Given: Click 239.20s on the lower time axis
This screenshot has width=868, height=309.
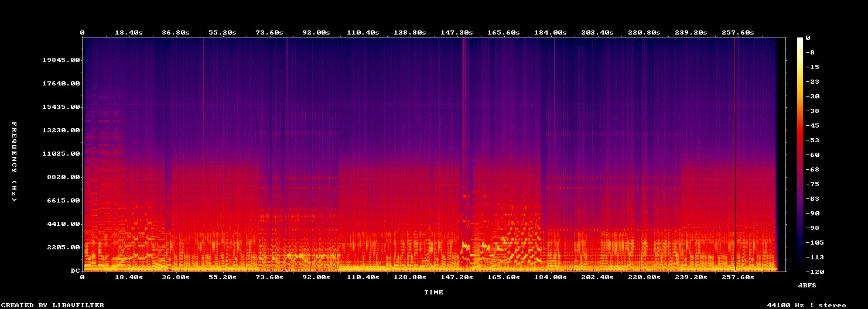Looking at the screenshot, I should 691,277.
